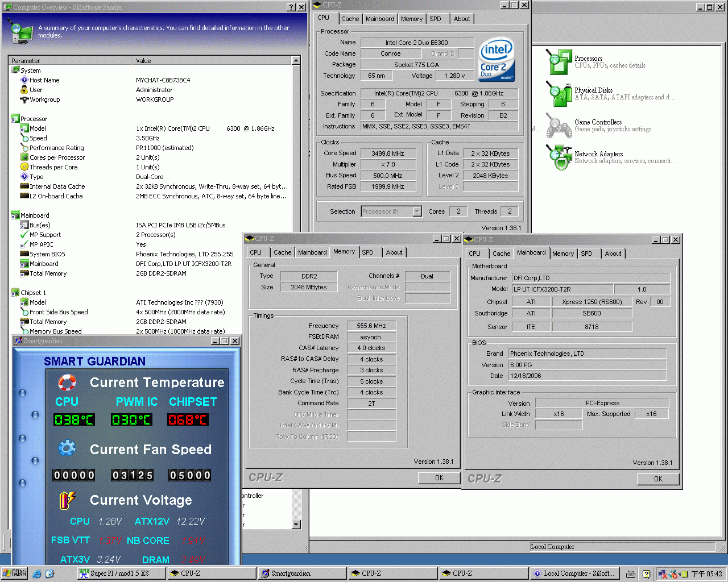Click the scroll-up arrow in the Sandra parameter list
The height and width of the screenshot is (582, 728).
(296, 60)
